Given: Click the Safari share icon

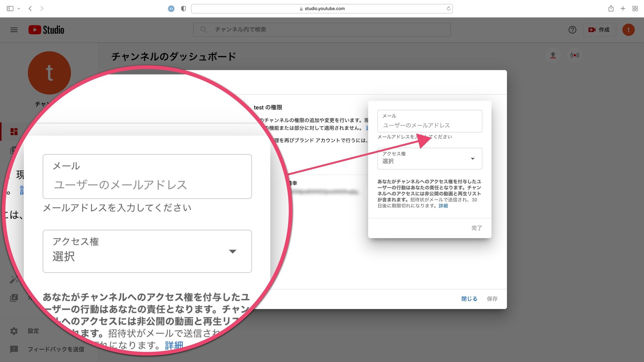Looking at the screenshot, I should [x=611, y=8].
